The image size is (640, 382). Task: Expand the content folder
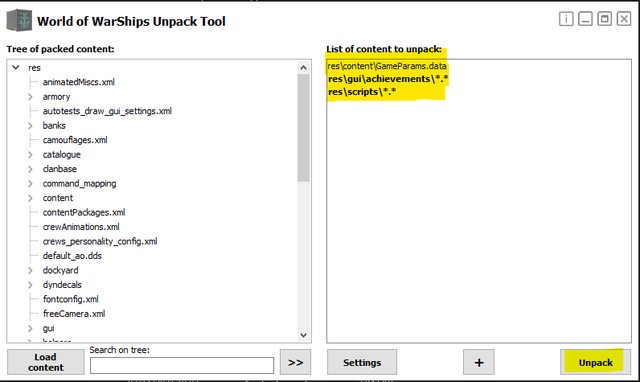(30, 198)
